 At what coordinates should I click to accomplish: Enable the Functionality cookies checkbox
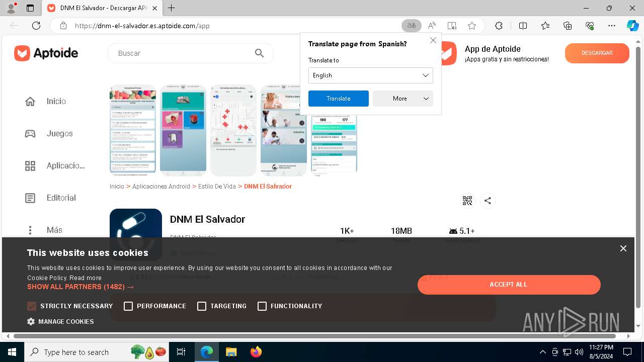point(262,306)
